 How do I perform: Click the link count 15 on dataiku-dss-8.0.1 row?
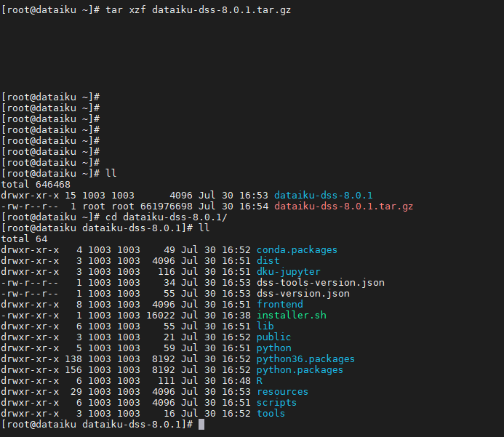click(x=71, y=196)
